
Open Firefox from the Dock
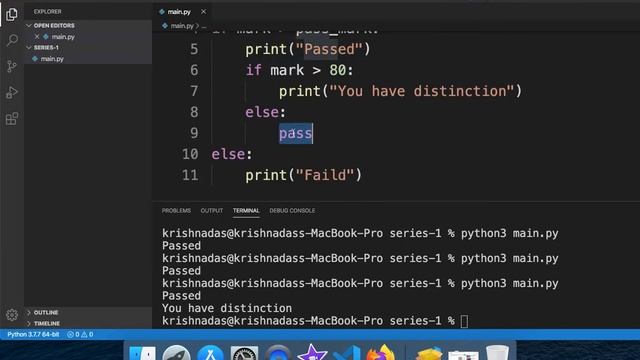[380, 352]
